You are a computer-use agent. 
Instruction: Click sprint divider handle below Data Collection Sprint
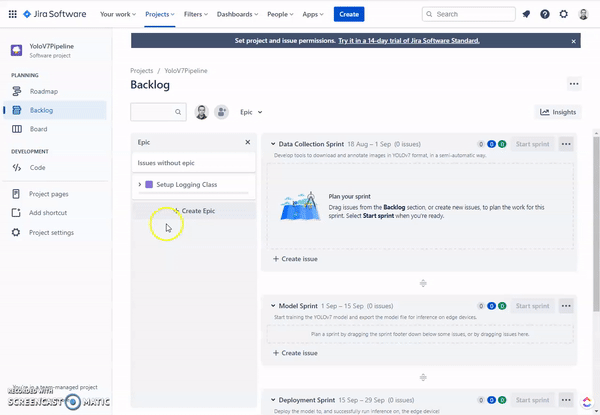(x=423, y=283)
